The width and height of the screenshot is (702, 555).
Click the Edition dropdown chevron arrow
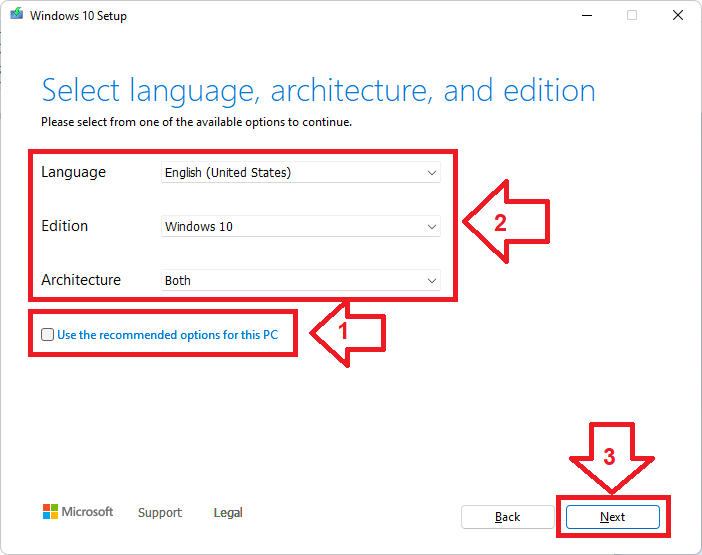[432, 227]
